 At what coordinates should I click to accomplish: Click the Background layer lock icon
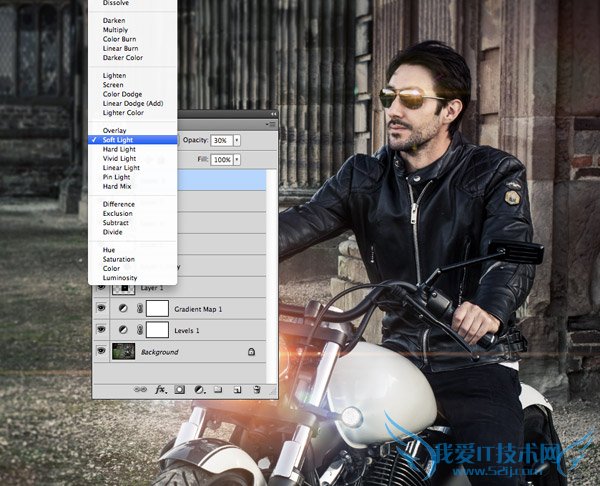tap(251, 351)
